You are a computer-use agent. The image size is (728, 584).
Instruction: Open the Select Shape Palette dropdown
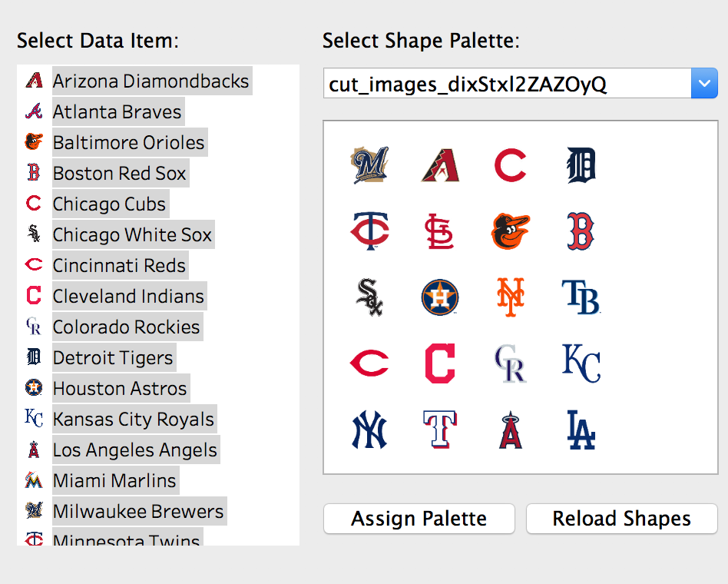coord(703,84)
